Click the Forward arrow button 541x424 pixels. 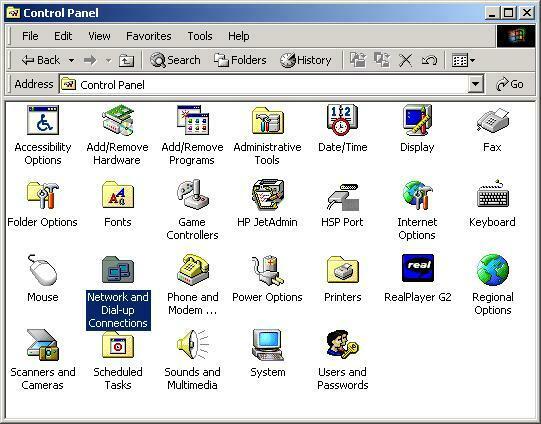click(x=90, y=60)
